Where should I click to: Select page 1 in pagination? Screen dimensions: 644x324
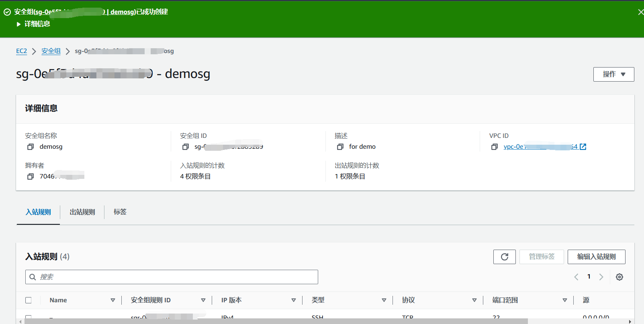pyautogui.click(x=589, y=277)
